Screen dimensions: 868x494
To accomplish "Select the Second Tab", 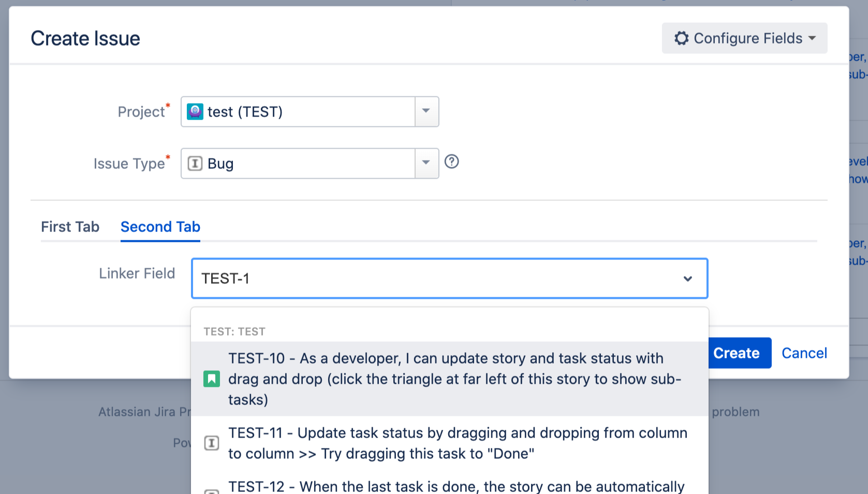I will (160, 227).
